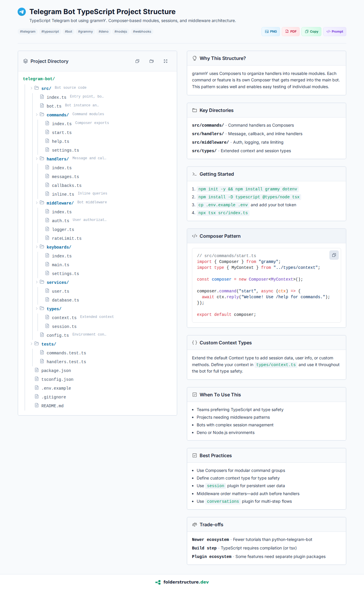Collapse the src/ folder chevron
This screenshot has height=590, width=364.
31,88
